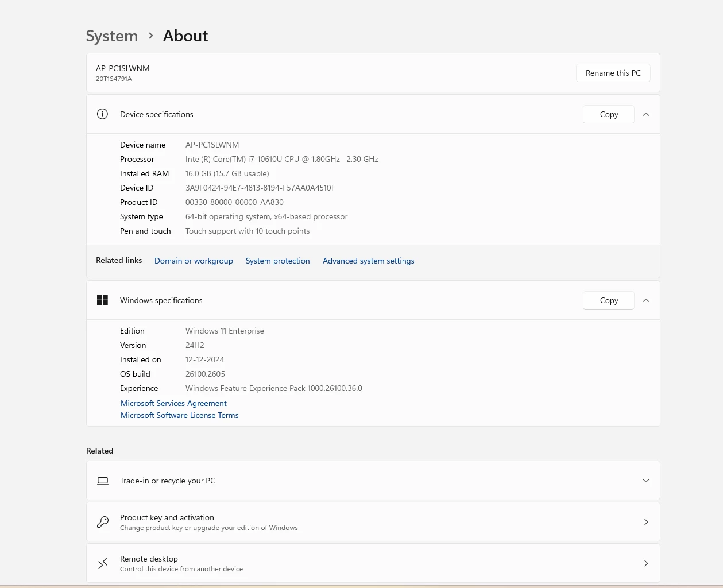Click model number 20T1S4791A under PC name
Screen dimensions: 723x588
[x=114, y=79]
